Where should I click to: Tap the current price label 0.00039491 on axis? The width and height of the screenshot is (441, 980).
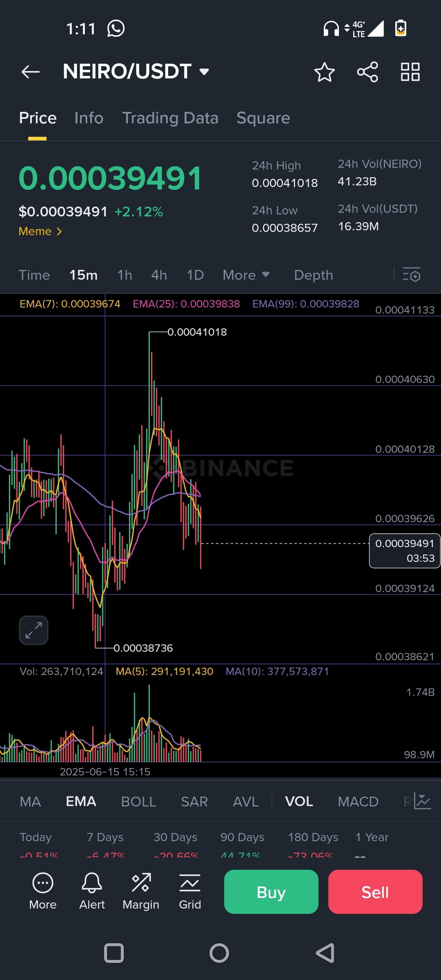405,551
